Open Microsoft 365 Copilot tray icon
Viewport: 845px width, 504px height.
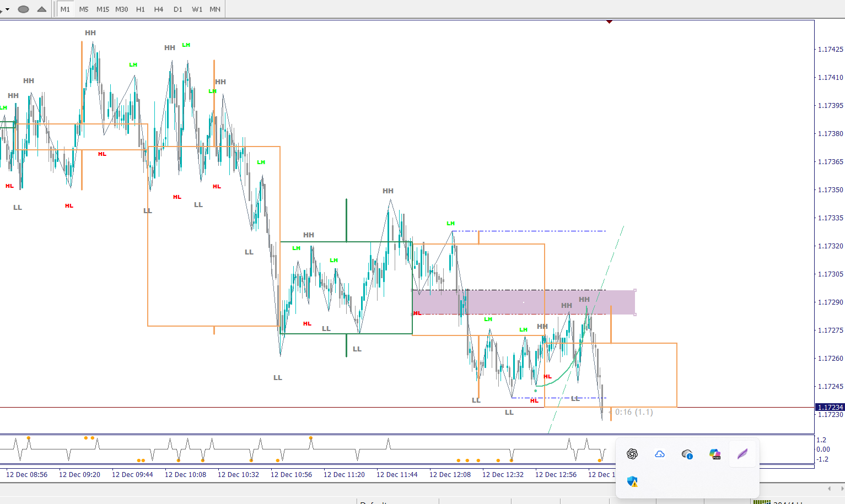pos(715,454)
